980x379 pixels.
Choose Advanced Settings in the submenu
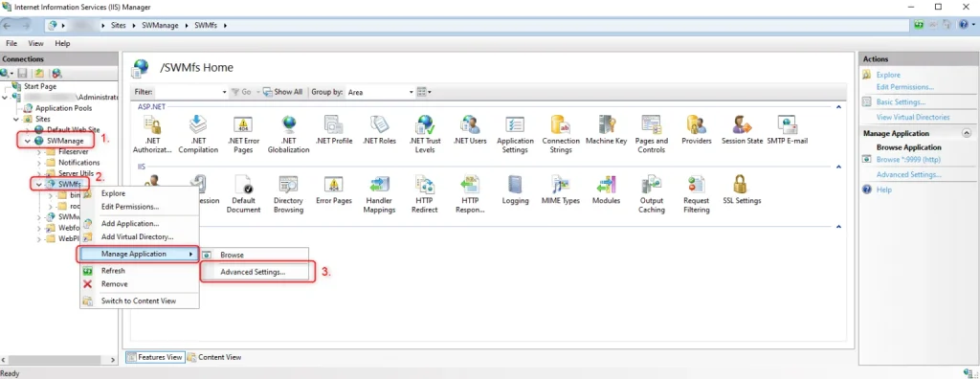[255, 272]
